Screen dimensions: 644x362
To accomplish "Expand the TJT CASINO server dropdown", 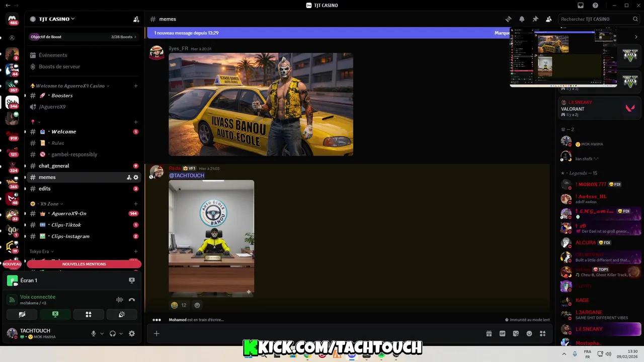I will (56, 19).
